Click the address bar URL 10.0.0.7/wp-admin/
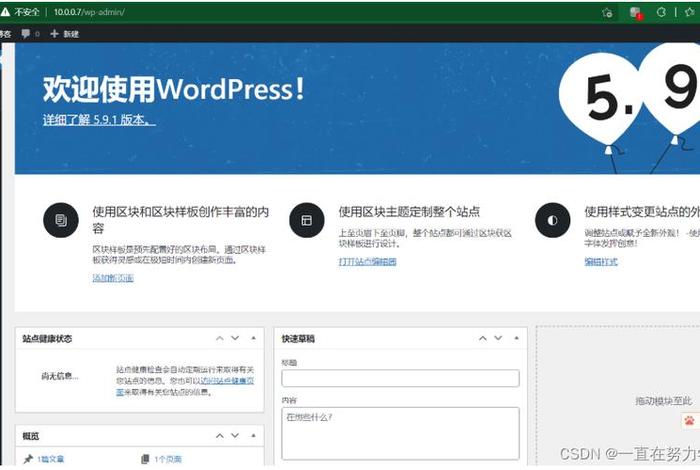The width and height of the screenshot is (700, 470). pos(89,12)
